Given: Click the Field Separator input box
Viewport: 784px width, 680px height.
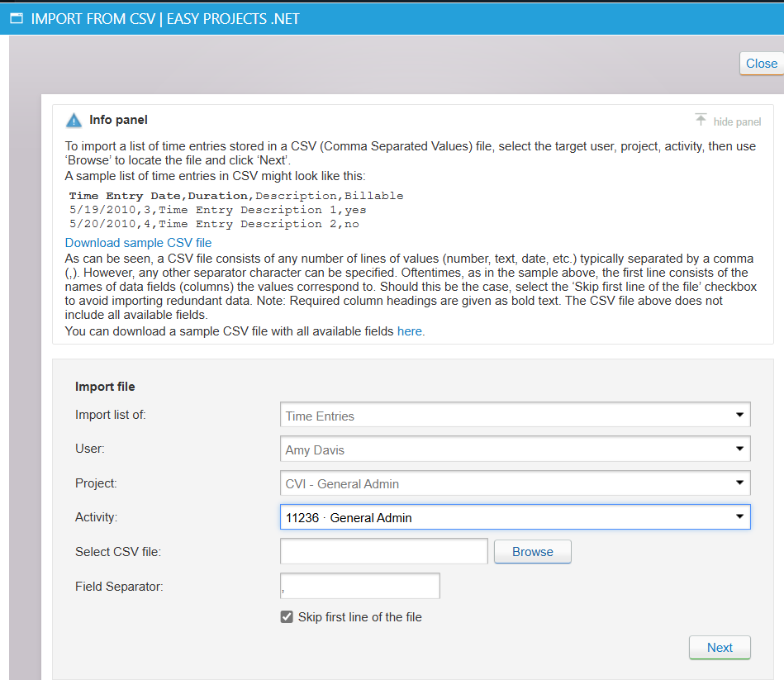Looking at the screenshot, I should coord(359,586).
